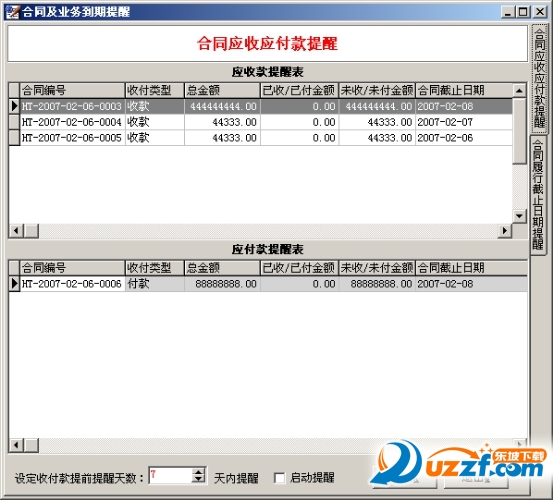Click 合同截止日期 header in payables table
The height and width of the screenshot is (501, 554).
click(x=471, y=268)
